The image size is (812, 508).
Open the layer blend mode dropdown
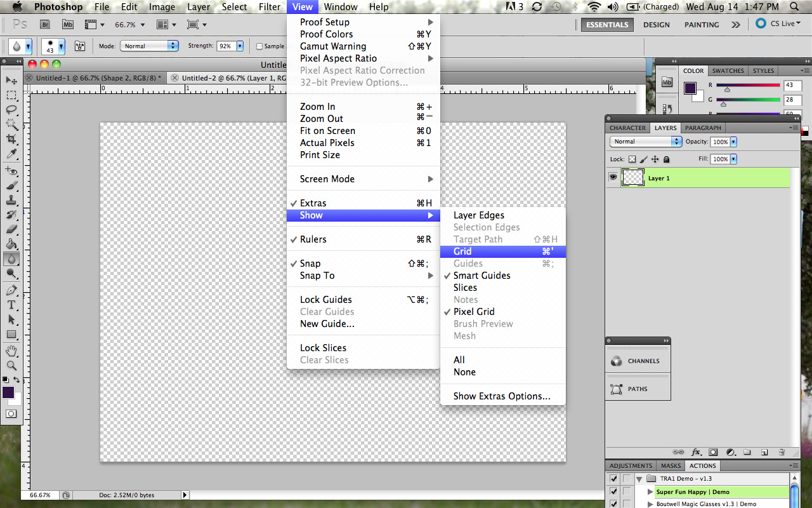click(x=645, y=141)
